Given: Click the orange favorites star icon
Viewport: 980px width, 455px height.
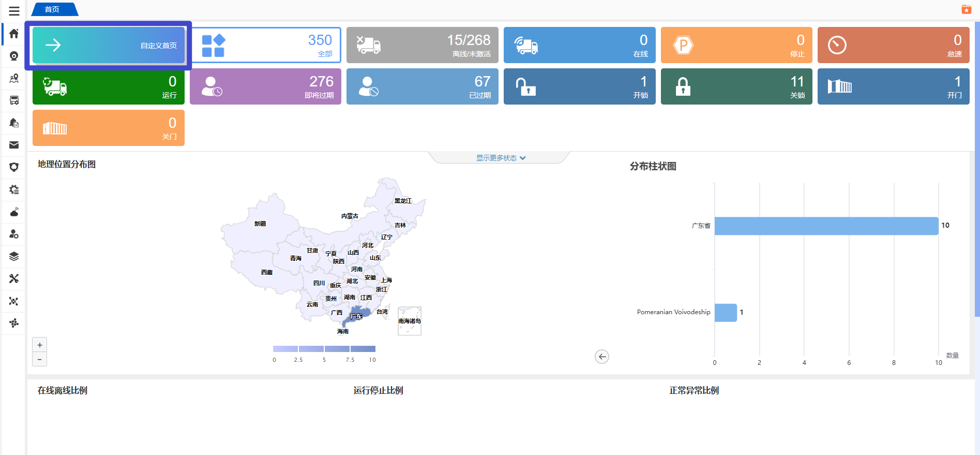Looking at the screenshot, I should 966,9.
